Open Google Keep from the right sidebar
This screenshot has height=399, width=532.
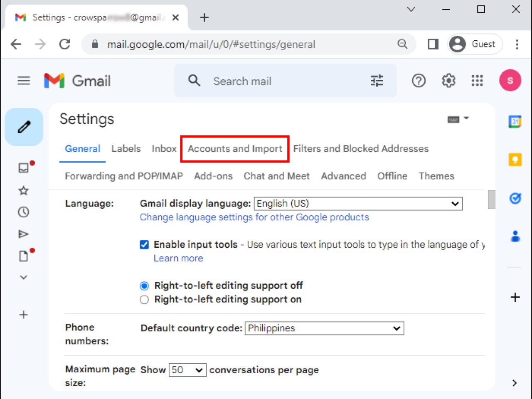click(x=515, y=159)
